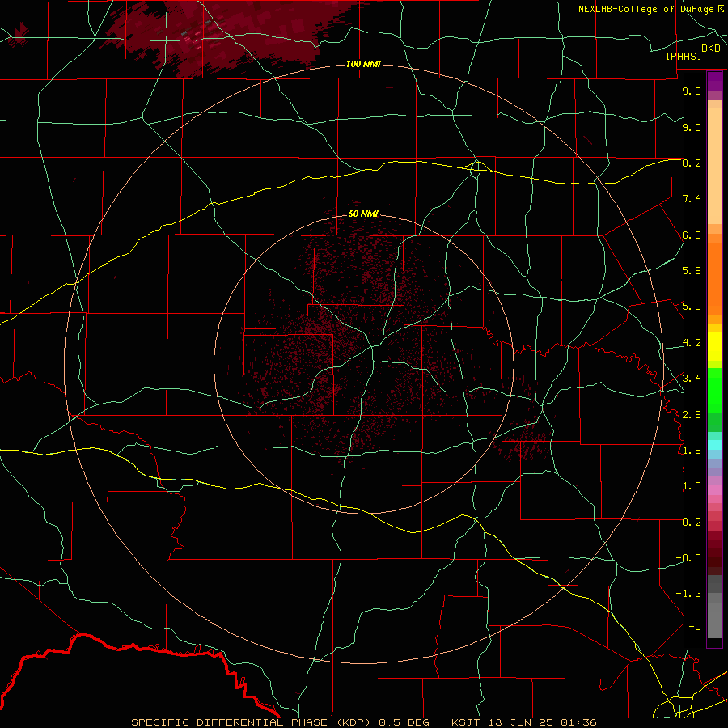Click the 8.2 value on the scale

click(692, 163)
